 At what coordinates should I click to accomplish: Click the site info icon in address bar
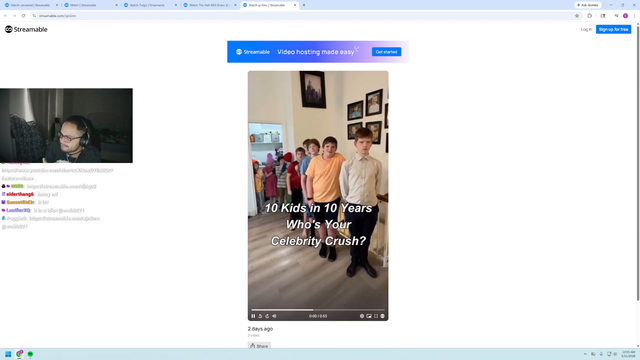[34, 16]
